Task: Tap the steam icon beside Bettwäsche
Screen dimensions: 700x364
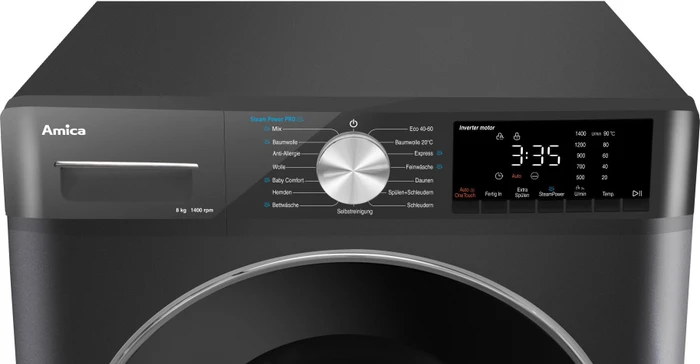Action: (x=267, y=205)
